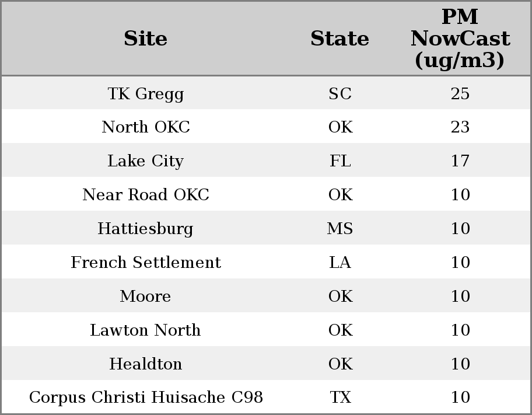Click the TX state cell
This screenshot has width=532, height=415.
point(340,397)
